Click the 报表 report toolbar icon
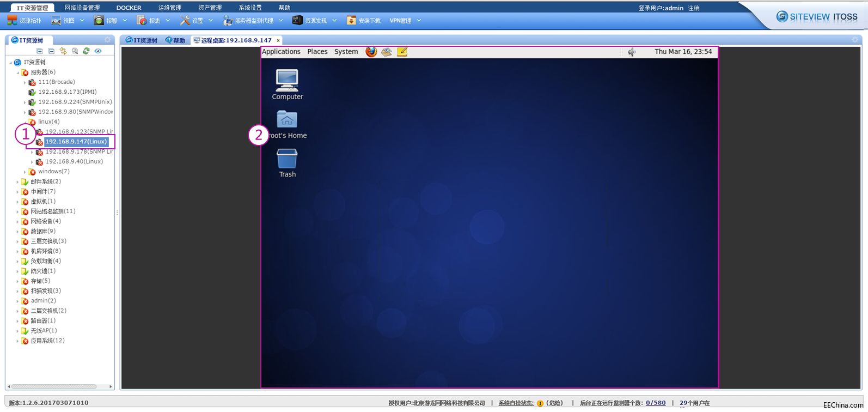868x412 pixels. tap(142, 21)
